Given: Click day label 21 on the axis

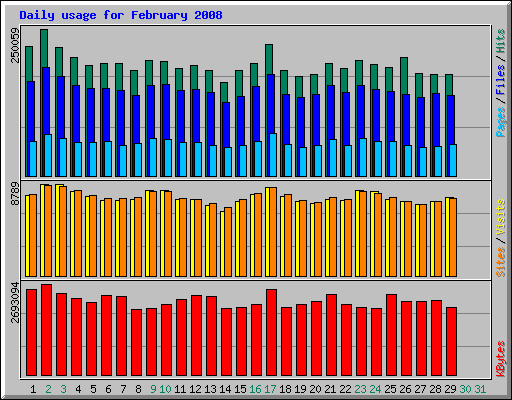Looking at the screenshot, I should (330, 389).
